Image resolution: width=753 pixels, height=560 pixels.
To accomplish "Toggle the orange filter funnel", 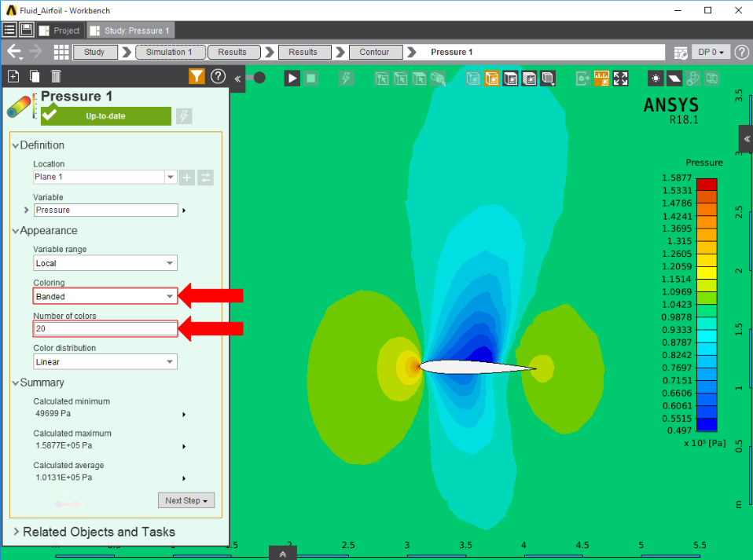I will [197, 76].
